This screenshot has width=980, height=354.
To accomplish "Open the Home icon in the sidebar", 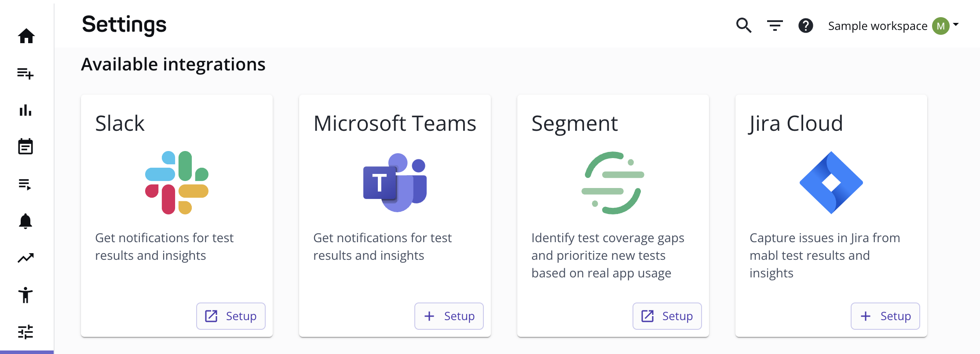I will pos(26,36).
